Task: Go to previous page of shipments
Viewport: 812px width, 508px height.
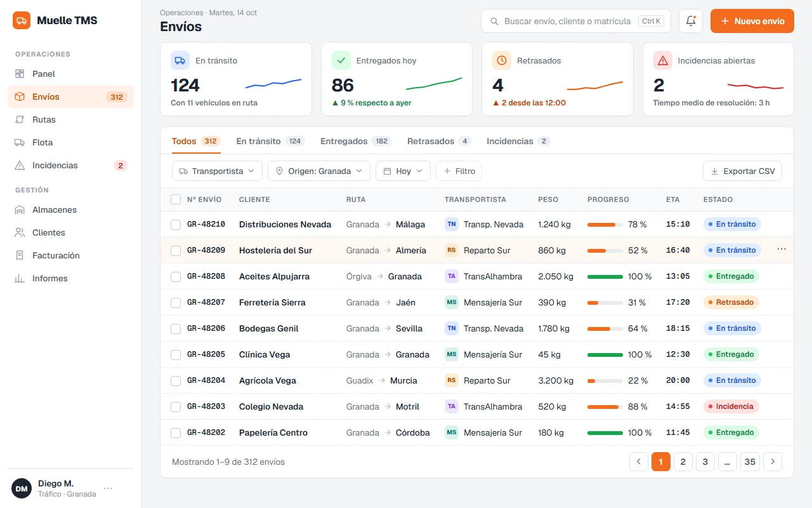Action: 639,462
